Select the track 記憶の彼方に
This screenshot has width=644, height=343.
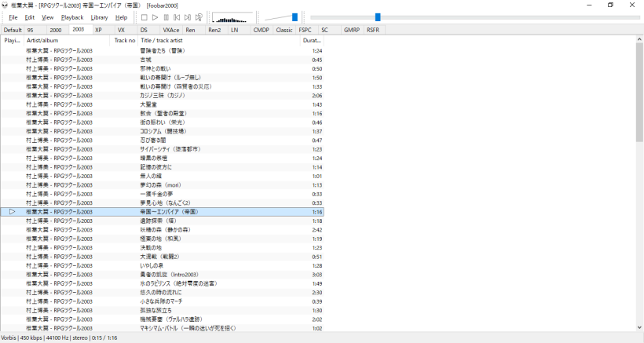pyautogui.click(x=163, y=167)
